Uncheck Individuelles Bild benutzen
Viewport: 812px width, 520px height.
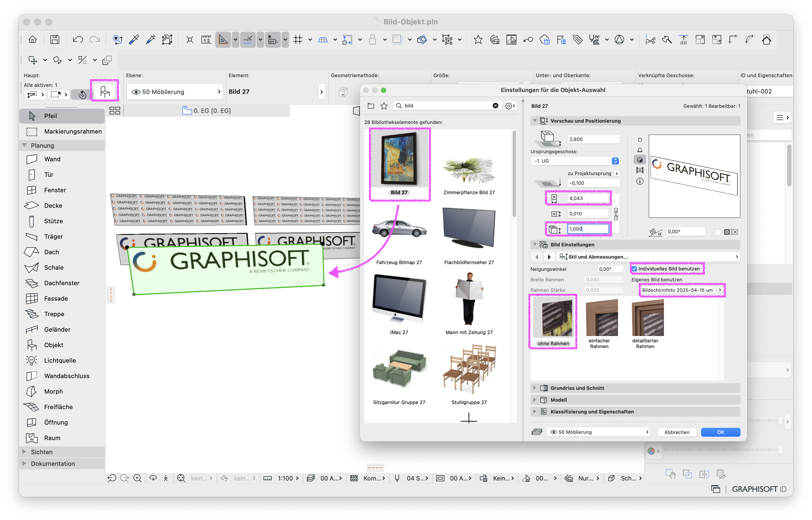click(x=634, y=269)
